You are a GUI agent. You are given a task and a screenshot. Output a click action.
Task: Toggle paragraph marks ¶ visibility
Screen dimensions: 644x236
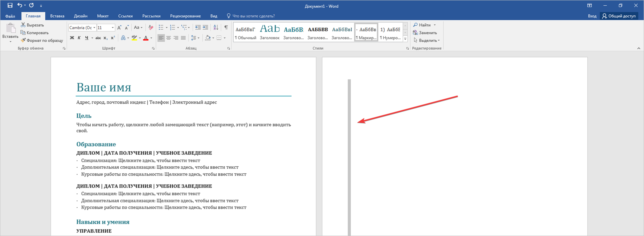point(226,27)
